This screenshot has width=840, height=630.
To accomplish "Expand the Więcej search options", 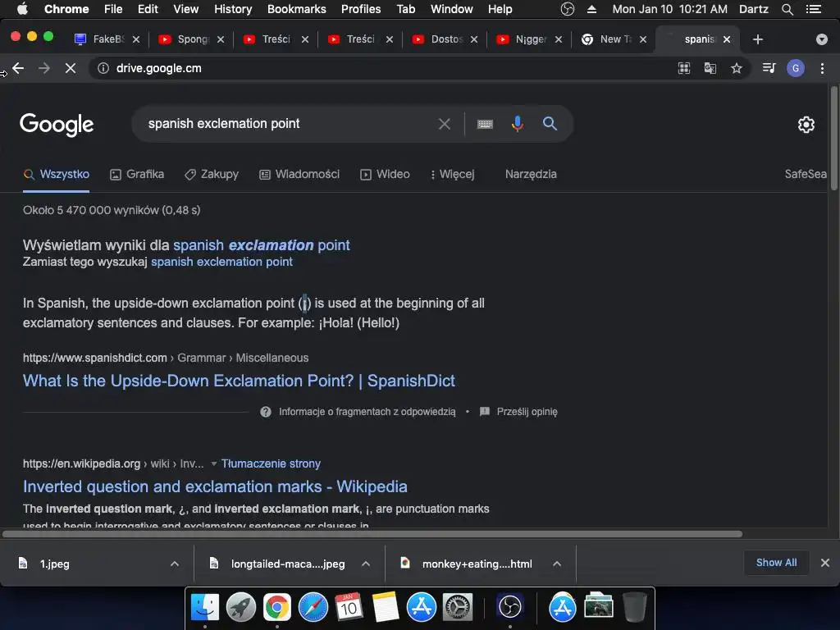I will pos(452,174).
